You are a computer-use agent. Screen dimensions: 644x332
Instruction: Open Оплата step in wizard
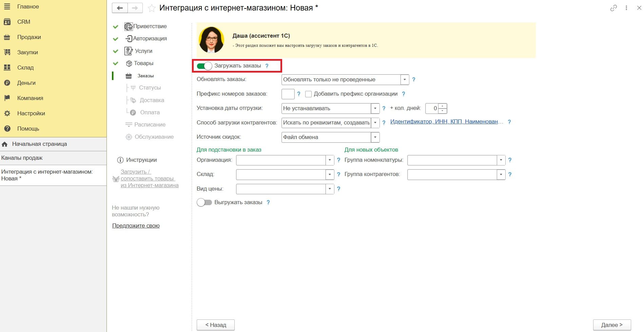pos(150,113)
